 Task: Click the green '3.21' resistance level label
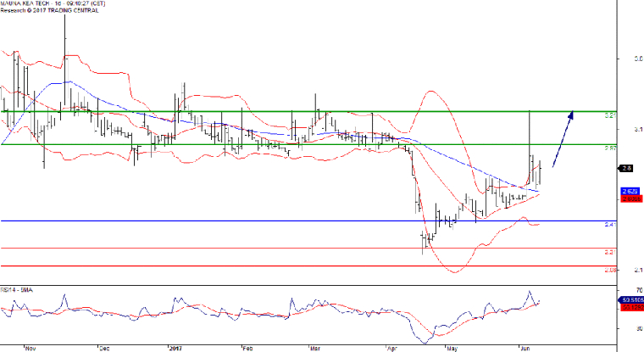(x=611, y=115)
